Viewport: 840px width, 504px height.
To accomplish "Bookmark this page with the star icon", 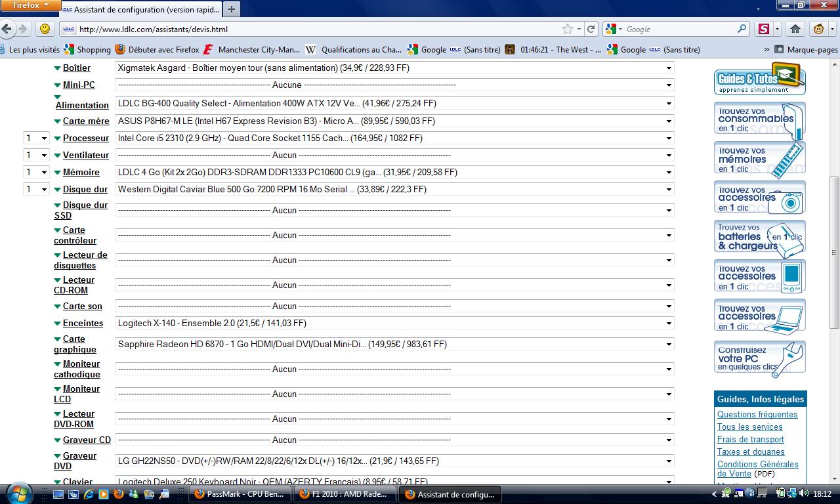I will click(567, 29).
